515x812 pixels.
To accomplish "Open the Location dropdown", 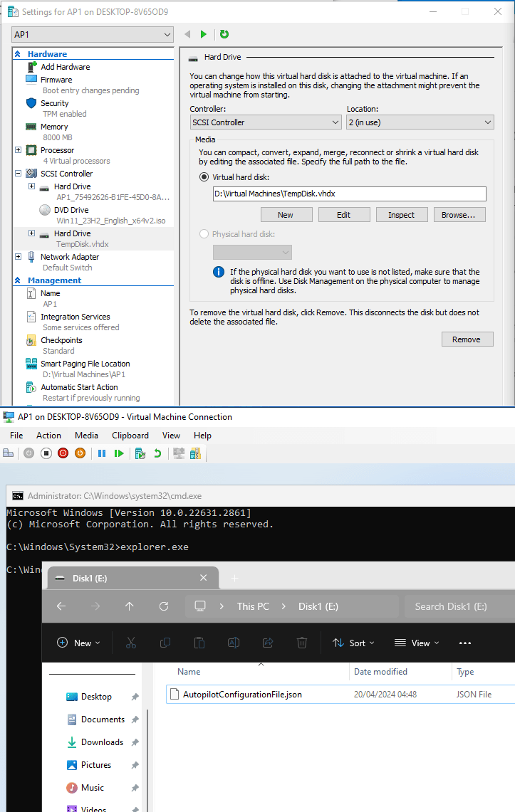I will (x=420, y=122).
